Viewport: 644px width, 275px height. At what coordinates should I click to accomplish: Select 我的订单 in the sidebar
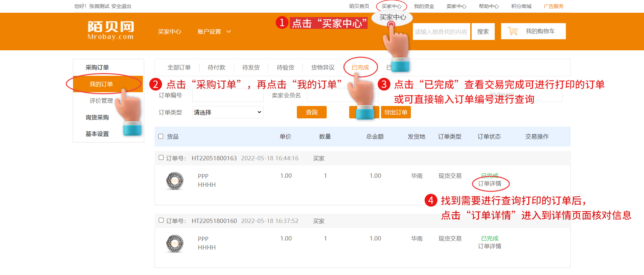click(101, 84)
